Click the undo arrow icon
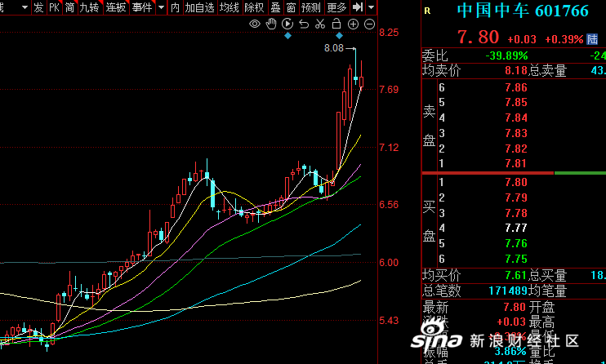This screenshot has height=364, width=606. point(304,24)
